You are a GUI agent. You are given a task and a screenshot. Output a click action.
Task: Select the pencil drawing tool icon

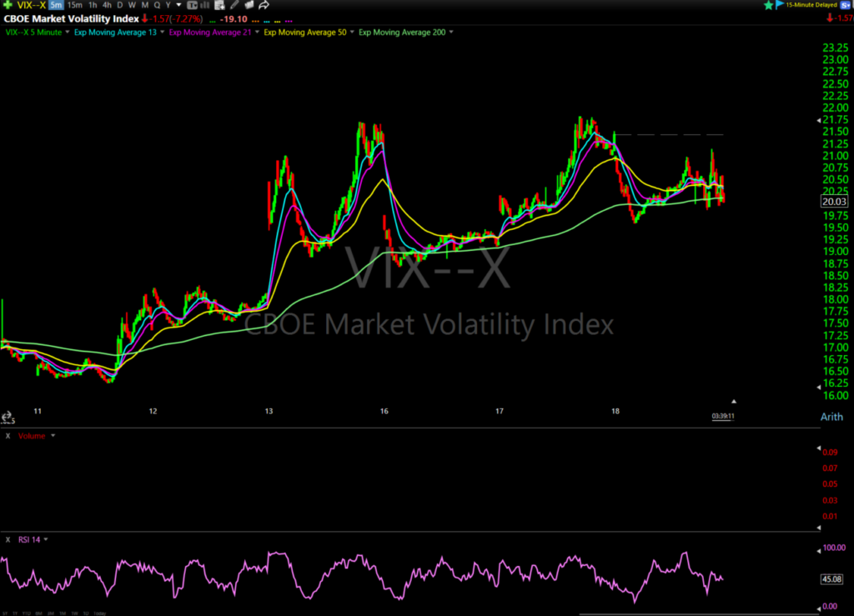pos(234,5)
